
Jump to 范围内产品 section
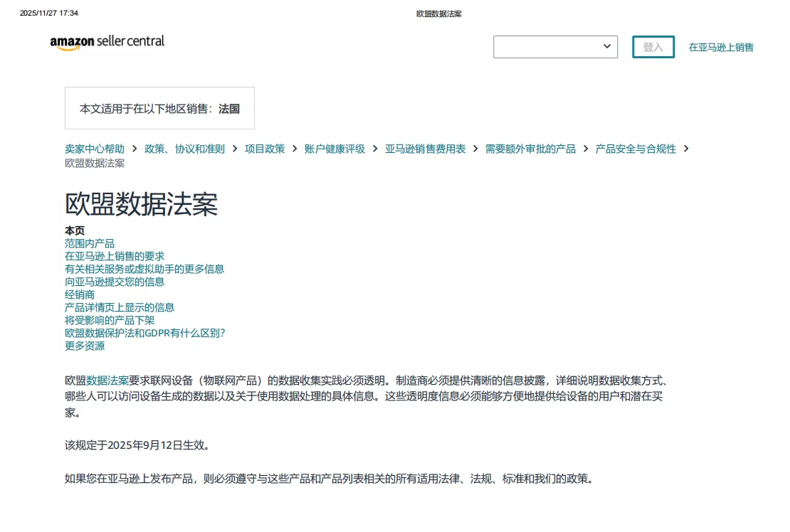tap(90, 243)
